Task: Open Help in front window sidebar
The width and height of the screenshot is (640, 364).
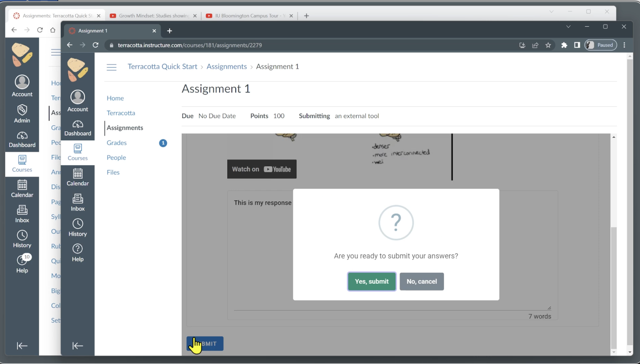Action: pos(78,253)
